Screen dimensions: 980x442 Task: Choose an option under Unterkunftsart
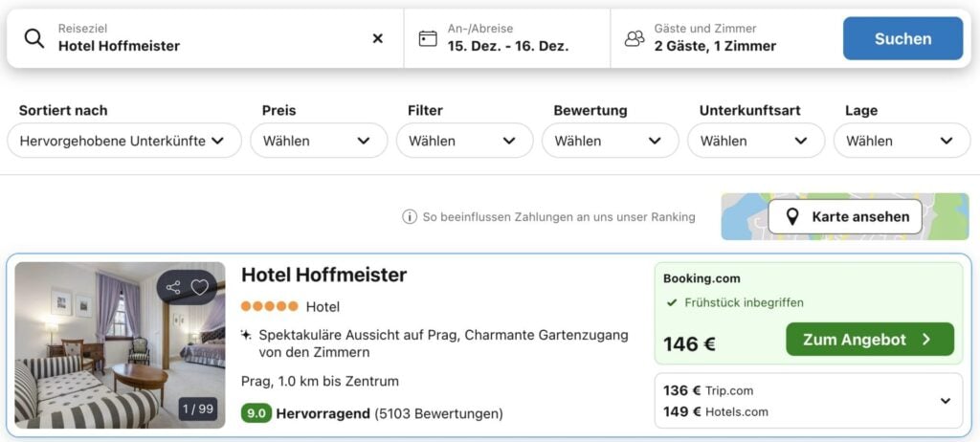(x=755, y=141)
